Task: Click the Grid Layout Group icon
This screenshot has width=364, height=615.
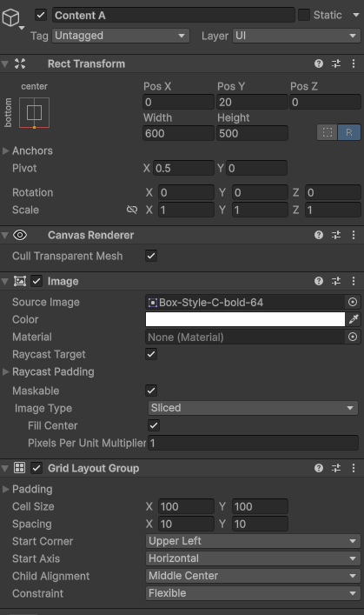Action: tap(20, 467)
